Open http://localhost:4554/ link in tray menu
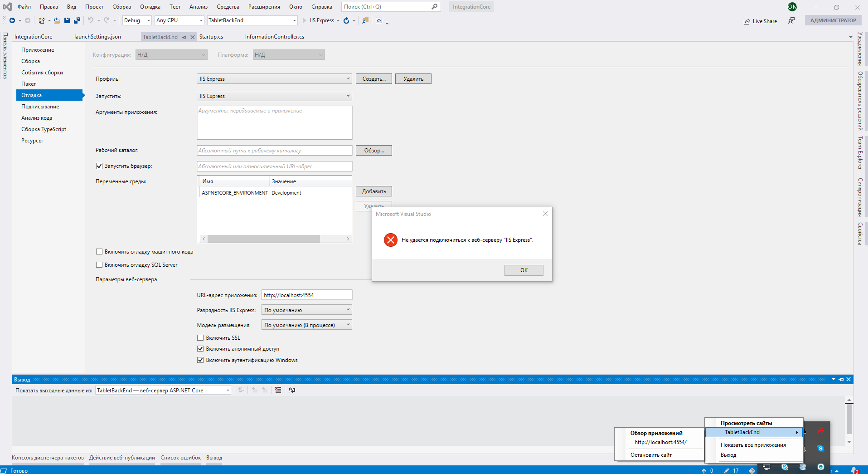Screen dimensions: 868x474 click(x=660, y=442)
